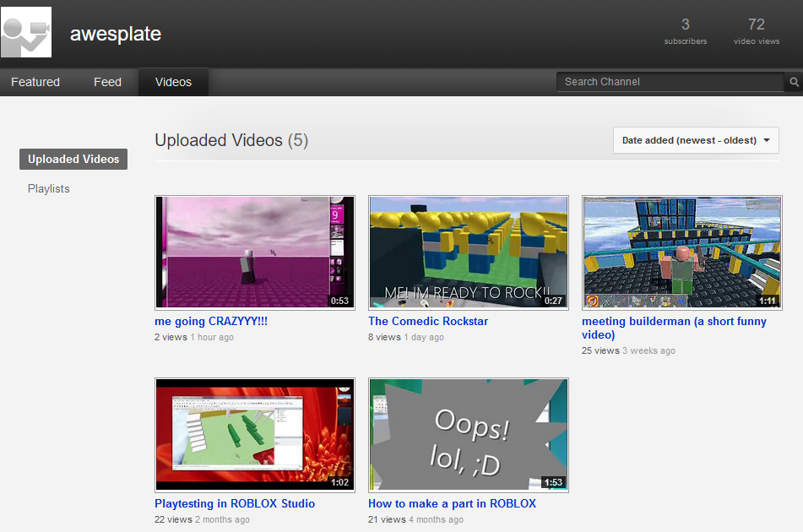Open The Comedic Rockstar title link
Image resolution: width=803 pixels, height=532 pixels.
(x=428, y=322)
